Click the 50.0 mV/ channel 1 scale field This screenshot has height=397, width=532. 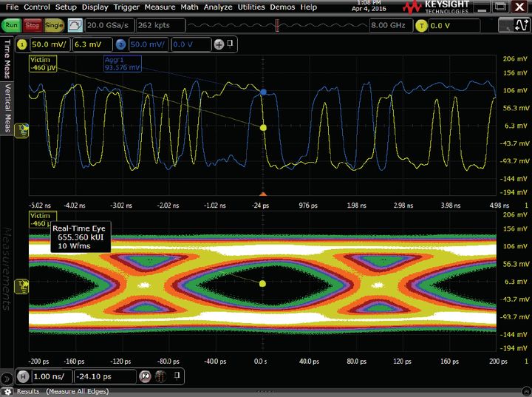tap(49, 45)
